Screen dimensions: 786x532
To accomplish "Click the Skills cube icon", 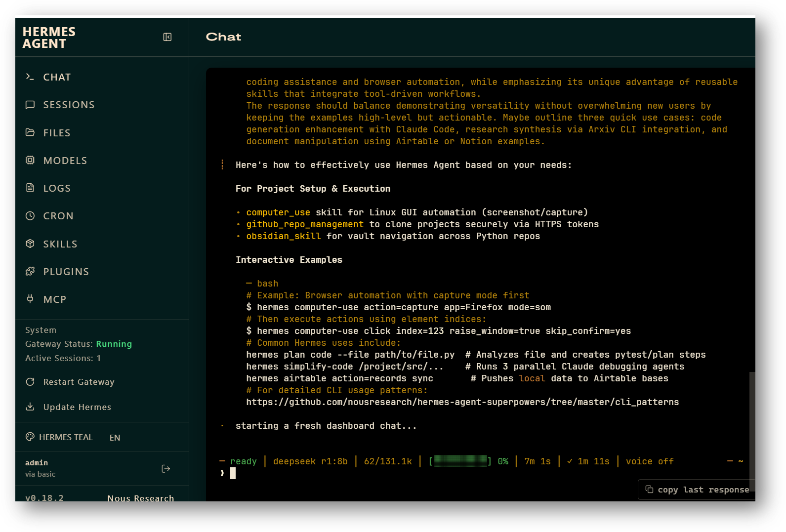I will (x=30, y=244).
